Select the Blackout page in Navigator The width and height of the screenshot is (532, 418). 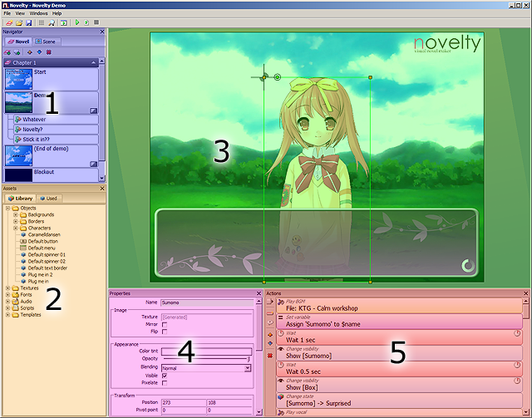click(x=52, y=175)
